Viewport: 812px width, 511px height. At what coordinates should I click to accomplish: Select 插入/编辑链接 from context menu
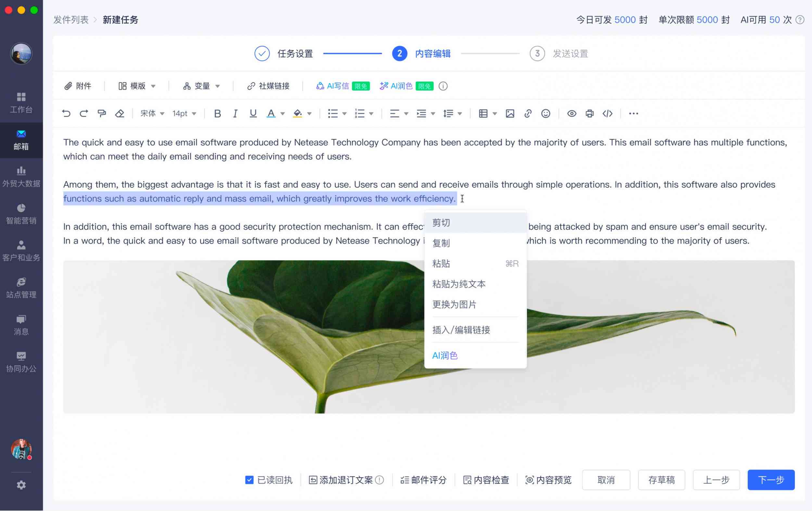(x=462, y=330)
